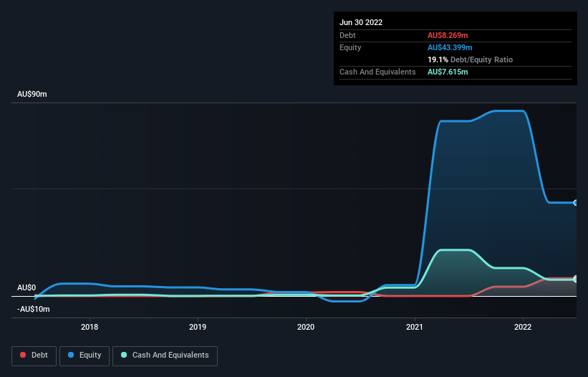The height and width of the screenshot is (377, 588).
Task: Click the AU$8.269m debt value
Action: [448, 35]
